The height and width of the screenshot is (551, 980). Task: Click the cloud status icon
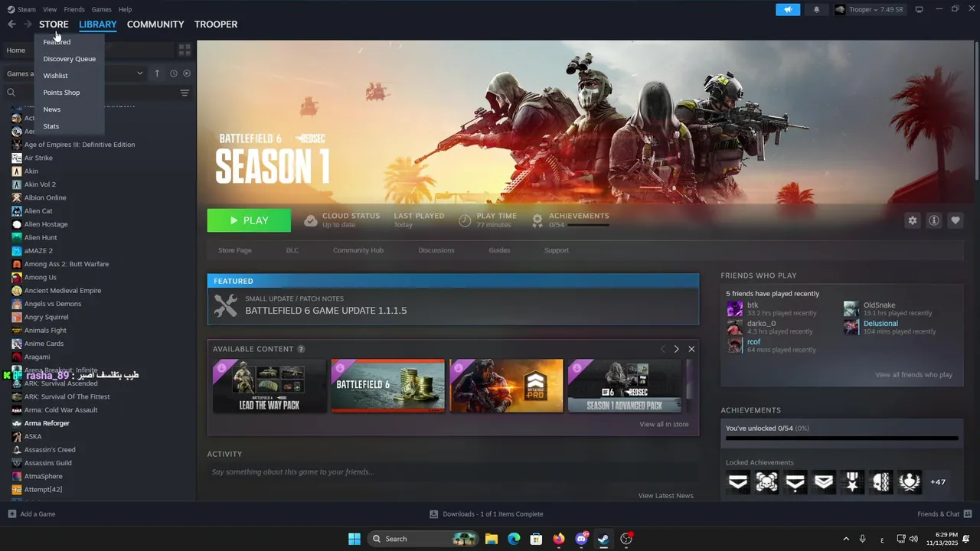pos(310,220)
